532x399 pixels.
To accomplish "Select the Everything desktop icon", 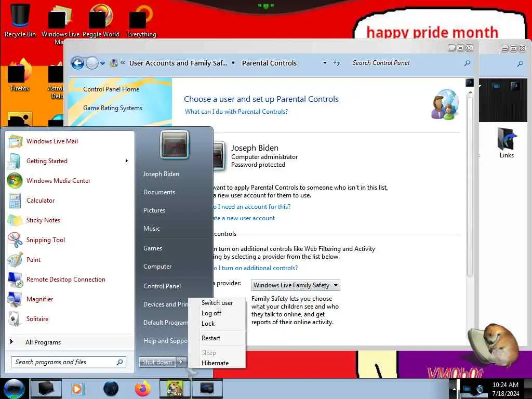I will (x=141, y=20).
